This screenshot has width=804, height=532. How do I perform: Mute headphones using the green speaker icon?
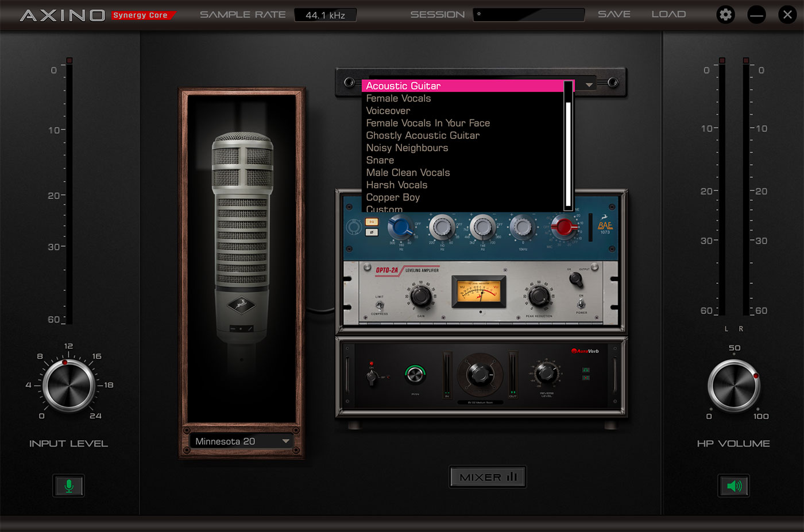pos(733,486)
